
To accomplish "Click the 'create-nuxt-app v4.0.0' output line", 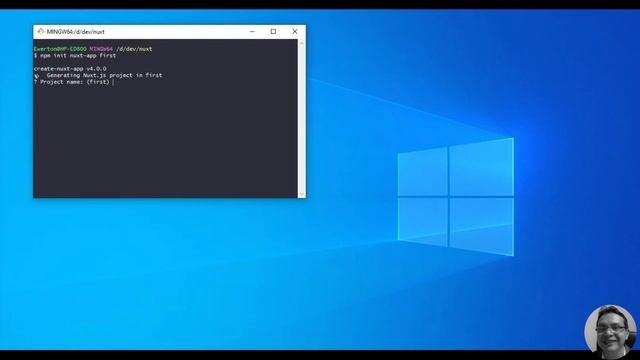I will click(x=70, y=69).
